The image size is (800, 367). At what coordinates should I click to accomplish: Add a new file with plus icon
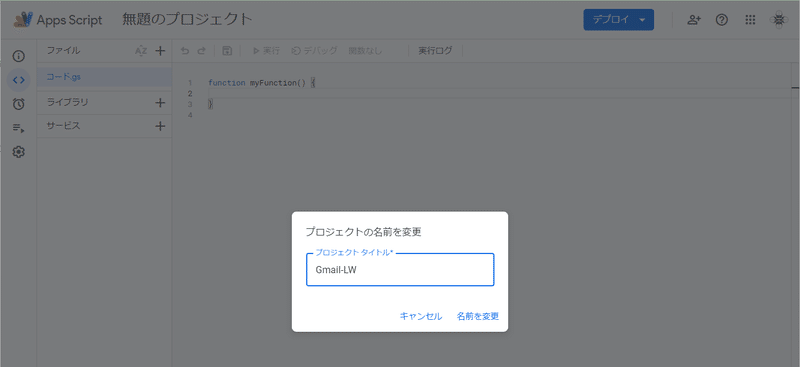click(160, 51)
